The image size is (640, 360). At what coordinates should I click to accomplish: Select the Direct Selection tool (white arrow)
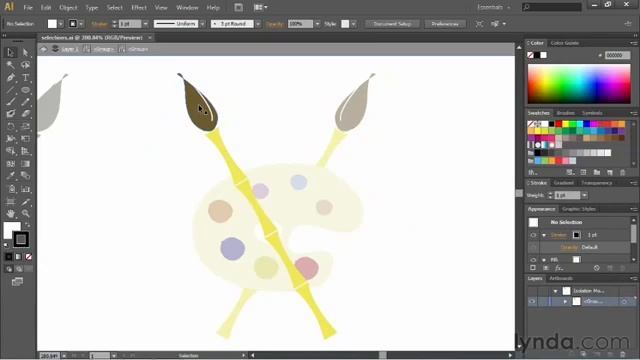(x=25, y=52)
